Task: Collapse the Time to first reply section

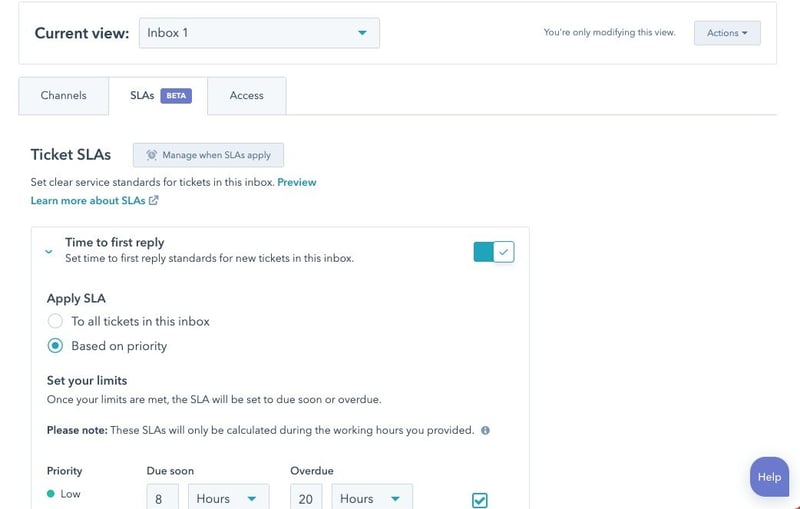Action: [49, 252]
